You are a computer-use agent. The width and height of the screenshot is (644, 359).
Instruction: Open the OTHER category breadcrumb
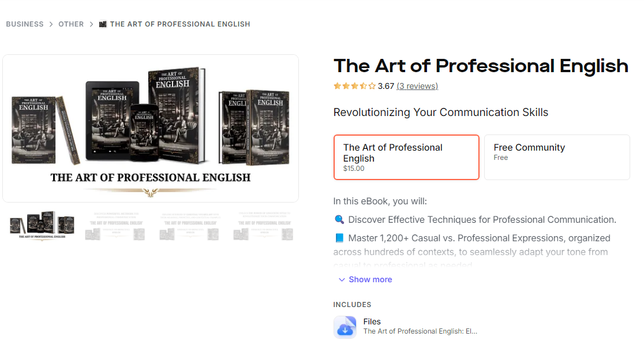[x=71, y=24]
